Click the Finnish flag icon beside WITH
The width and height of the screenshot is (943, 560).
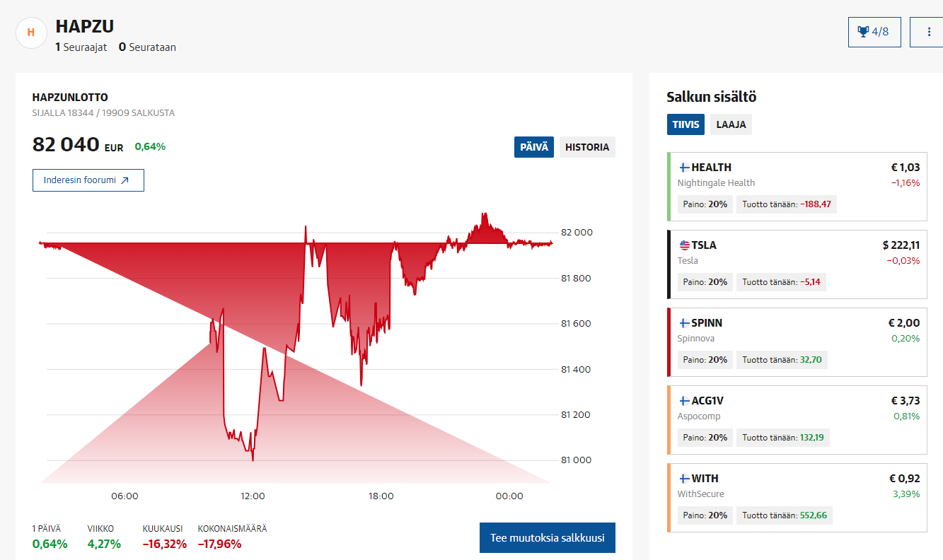click(684, 479)
